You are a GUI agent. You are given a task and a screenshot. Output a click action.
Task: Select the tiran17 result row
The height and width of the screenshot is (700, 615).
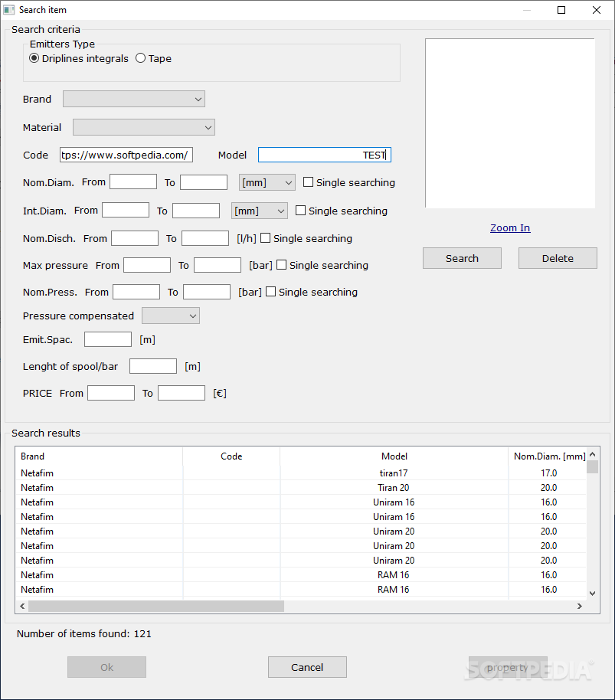click(x=301, y=473)
